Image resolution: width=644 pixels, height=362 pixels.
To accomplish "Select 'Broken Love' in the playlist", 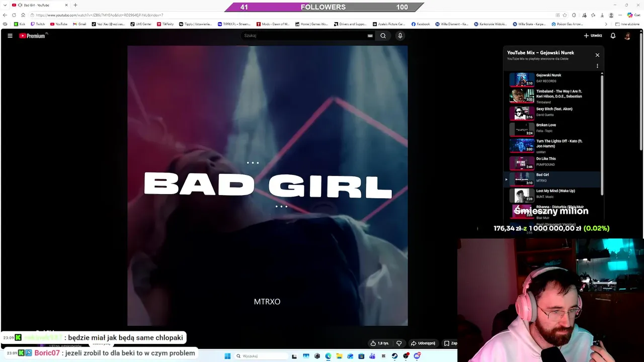I will (x=553, y=129).
